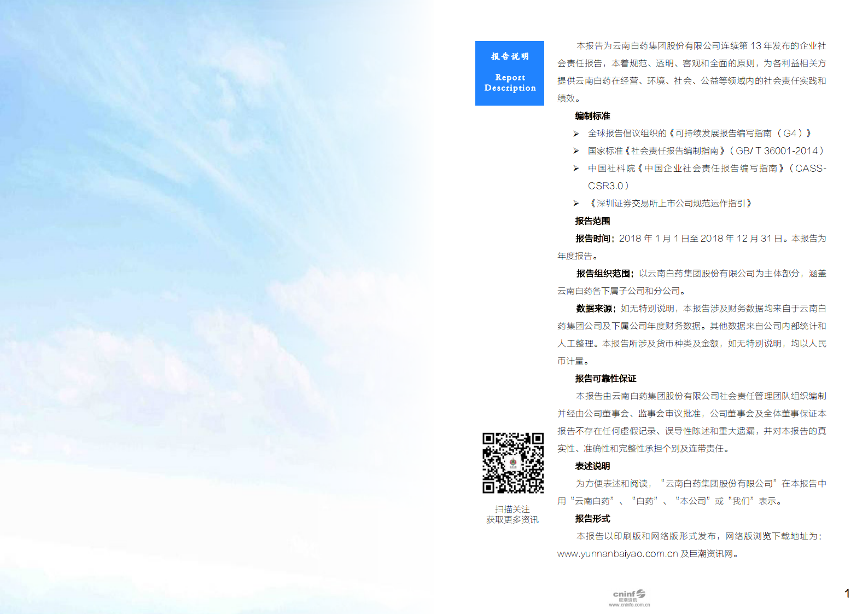Click the 报告范围 heading
Image resolution: width=868 pixels, height=614 pixels.
coord(592,221)
